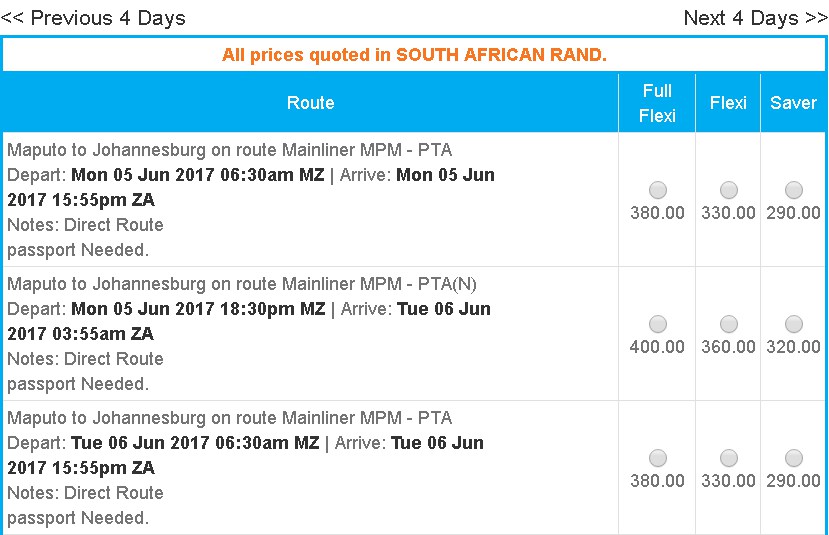Select Full Flexi 380.00 for Mon 06:30am trip
The height and width of the screenshot is (535, 829).
(658, 190)
